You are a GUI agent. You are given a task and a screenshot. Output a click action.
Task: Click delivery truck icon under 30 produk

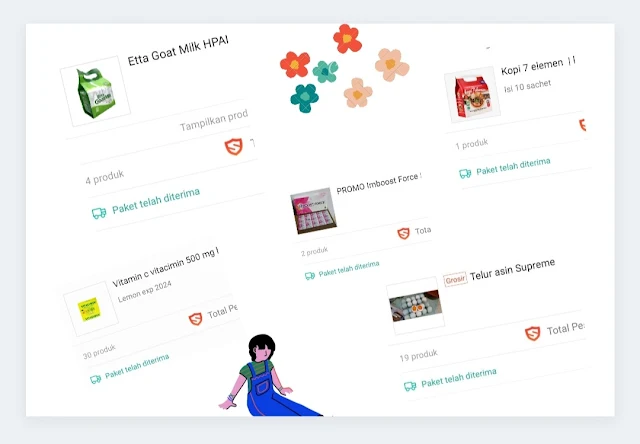(x=96, y=380)
